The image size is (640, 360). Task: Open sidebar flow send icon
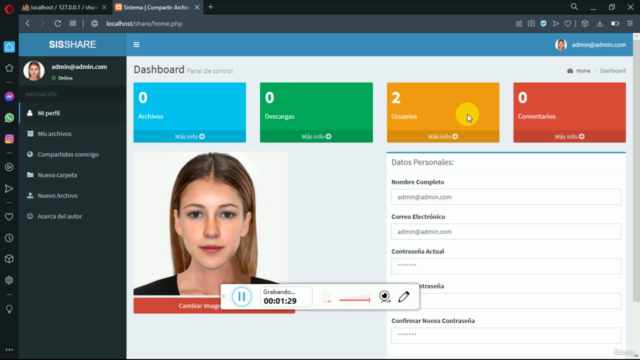click(x=9, y=189)
